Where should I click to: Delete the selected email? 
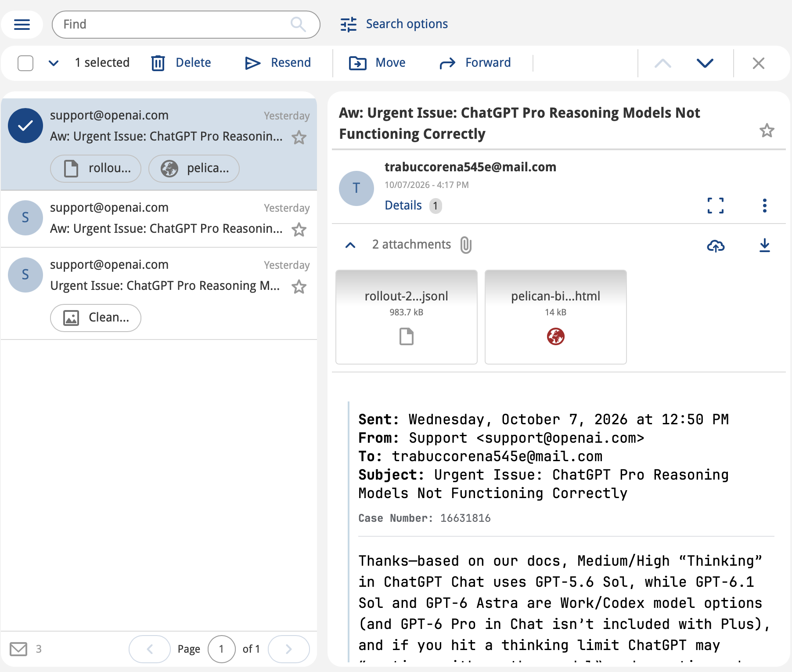(181, 63)
